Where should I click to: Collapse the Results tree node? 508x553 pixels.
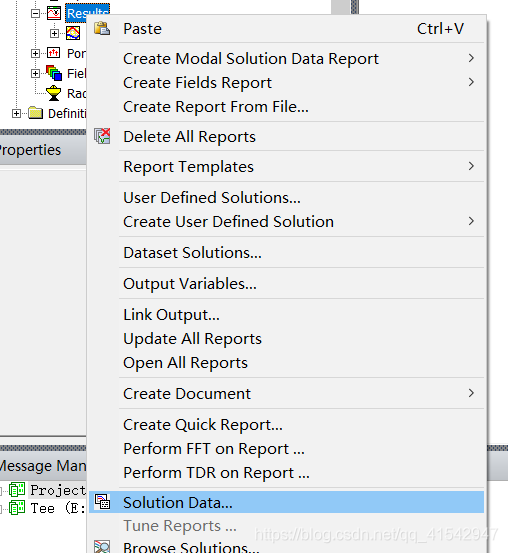click(35, 13)
